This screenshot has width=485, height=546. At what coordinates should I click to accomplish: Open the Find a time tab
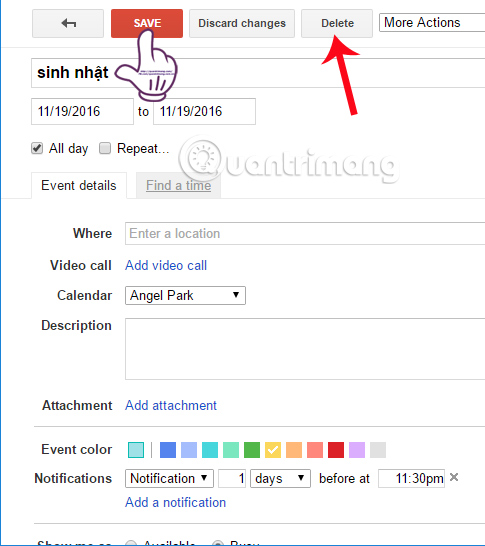(x=178, y=186)
